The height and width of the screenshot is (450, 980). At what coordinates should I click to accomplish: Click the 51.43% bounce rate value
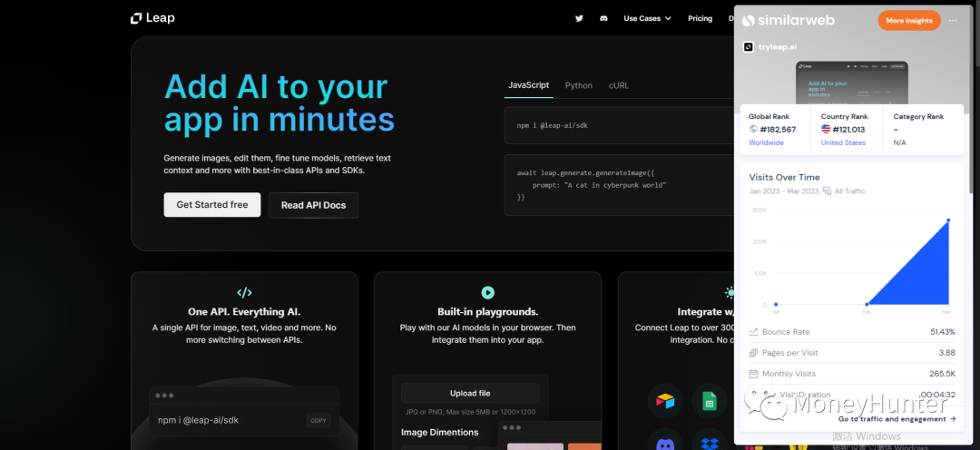click(x=943, y=332)
